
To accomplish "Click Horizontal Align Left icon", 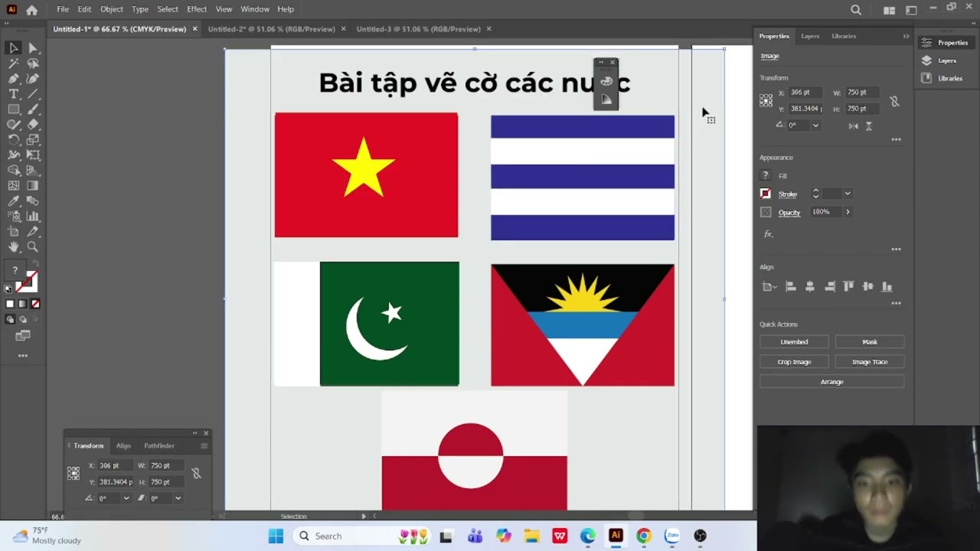I will tap(791, 287).
